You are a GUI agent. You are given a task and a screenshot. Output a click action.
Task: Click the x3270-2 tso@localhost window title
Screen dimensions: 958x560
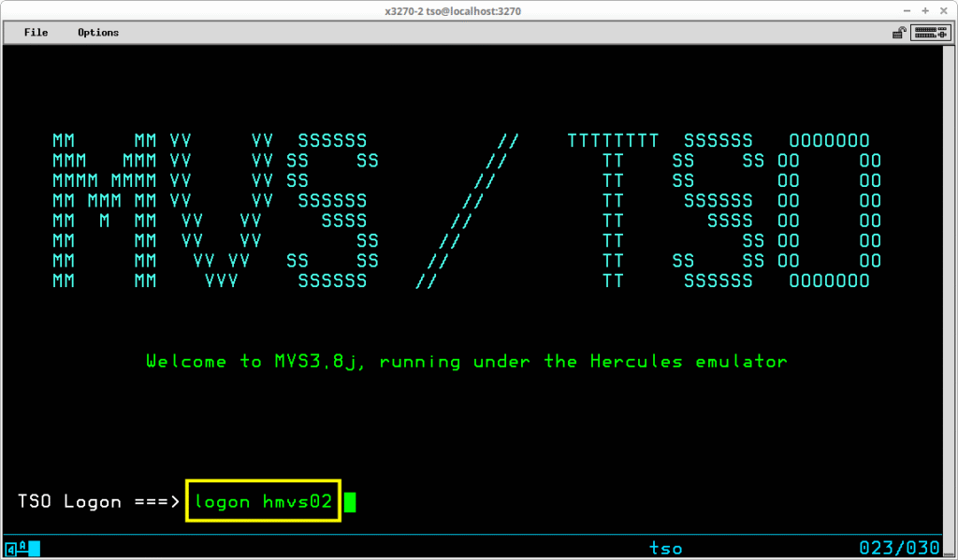click(x=453, y=10)
